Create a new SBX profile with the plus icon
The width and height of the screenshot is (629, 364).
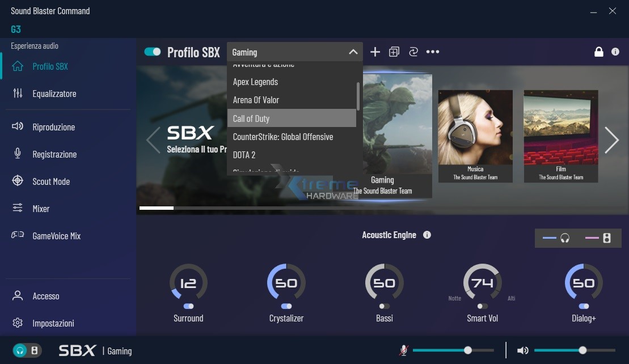(375, 52)
